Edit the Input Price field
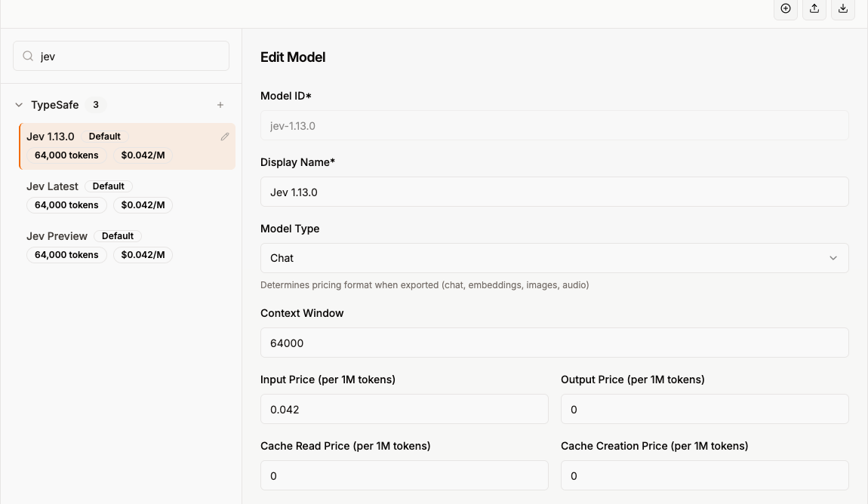Screen dimensions: 868x504 [404, 410]
